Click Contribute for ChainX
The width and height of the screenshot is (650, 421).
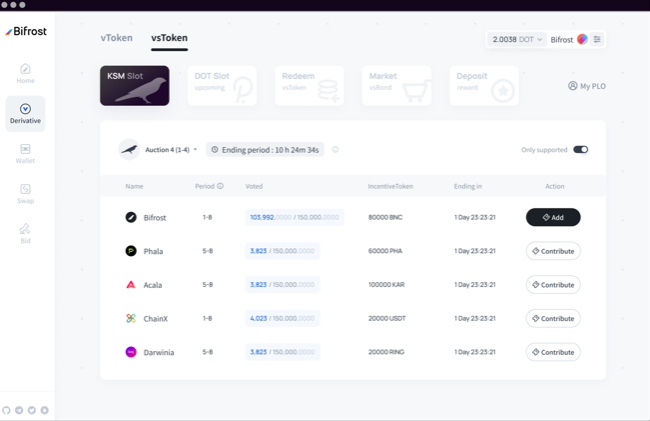(553, 318)
